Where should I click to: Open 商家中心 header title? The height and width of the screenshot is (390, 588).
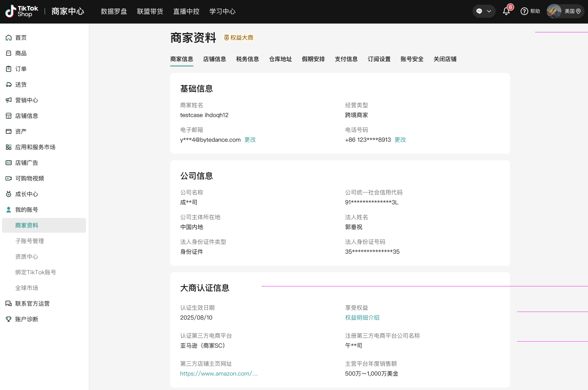(68, 11)
